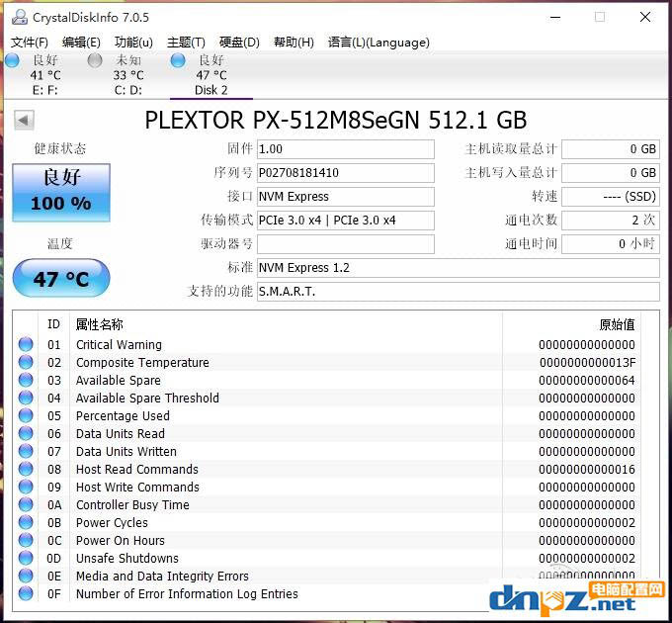672x623 pixels.
Task: Click the transfer mode field PCIe 3.0 x4
Action: (x=346, y=221)
